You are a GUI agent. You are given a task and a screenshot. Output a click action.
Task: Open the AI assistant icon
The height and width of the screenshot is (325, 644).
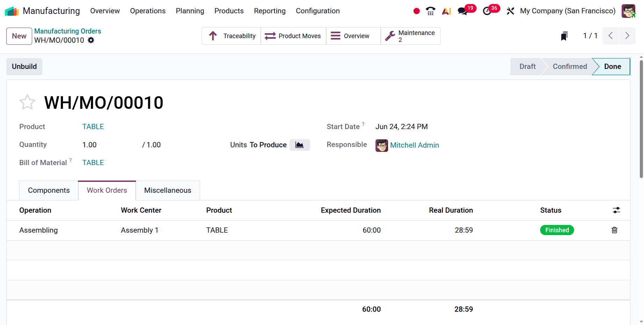446,11
